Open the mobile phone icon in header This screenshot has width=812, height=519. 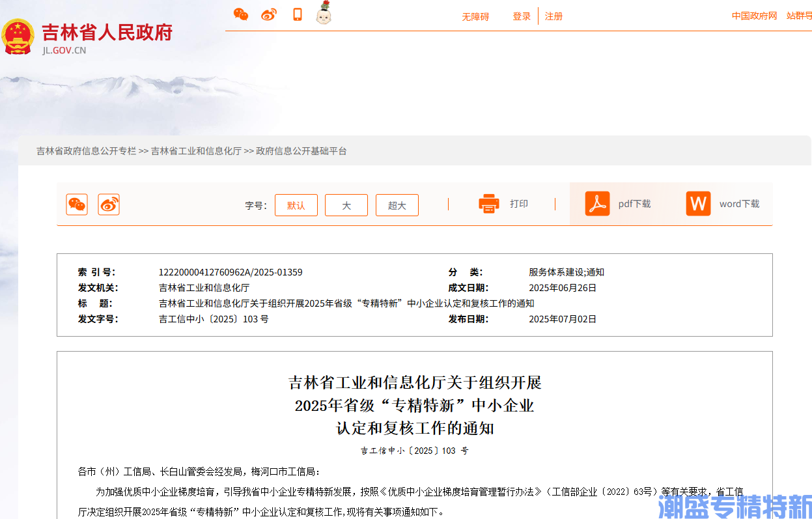(x=298, y=14)
